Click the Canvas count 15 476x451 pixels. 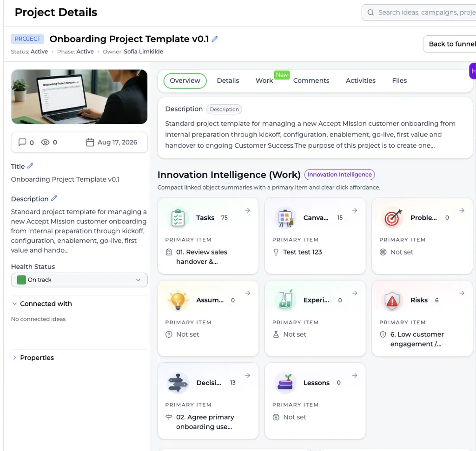(x=340, y=218)
